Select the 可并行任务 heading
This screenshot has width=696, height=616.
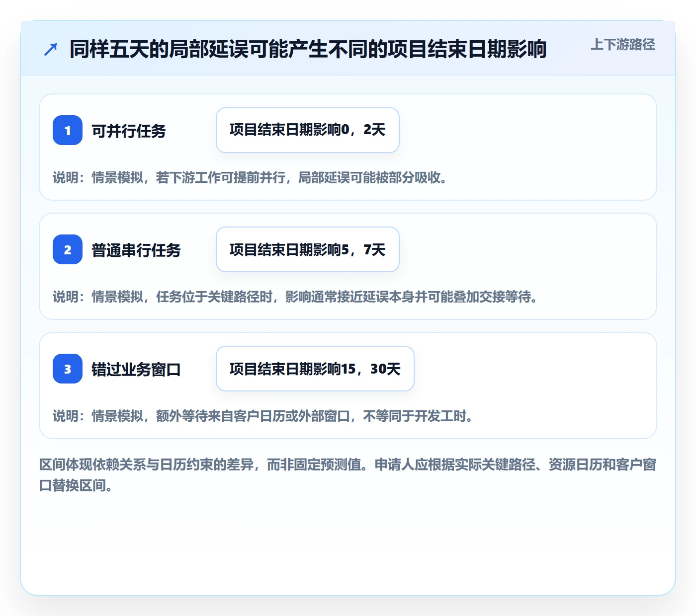pyautogui.click(x=129, y=131)
